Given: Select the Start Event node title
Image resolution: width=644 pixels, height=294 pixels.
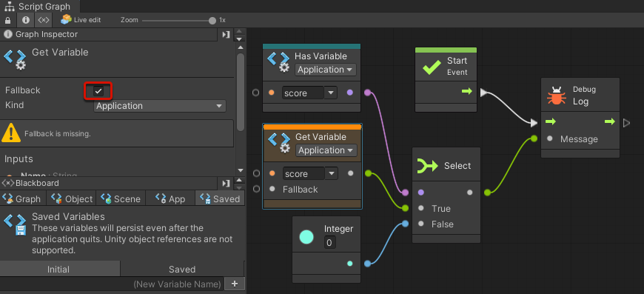Looking at the screenshot, I should tap(457, 66).
